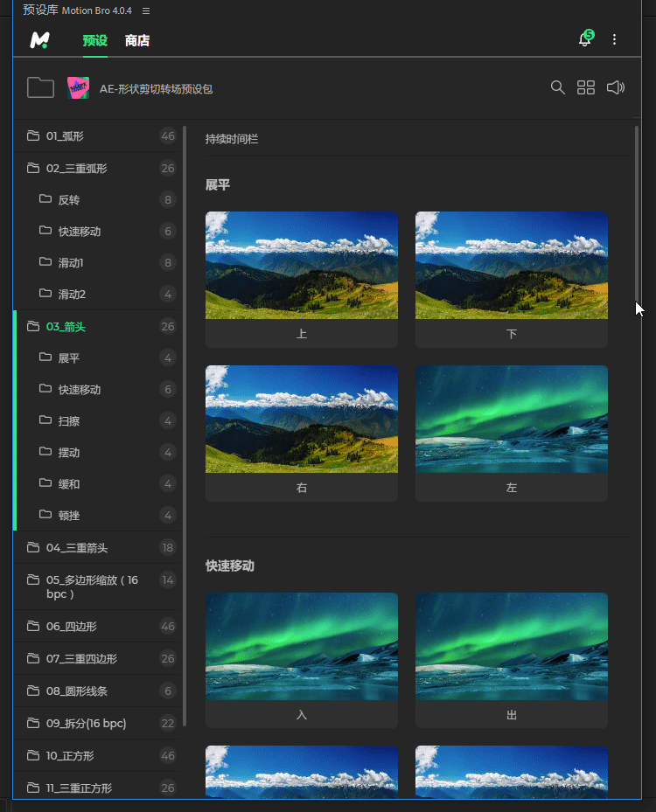Click the AE-形状剪切转场预设包 title
The height and width of the screenshot is (812, 656).
coord(156,89)
